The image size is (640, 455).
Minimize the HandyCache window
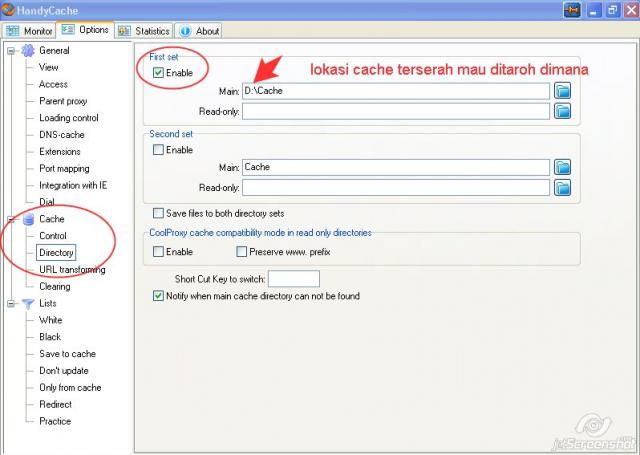(x=593, y=10)
